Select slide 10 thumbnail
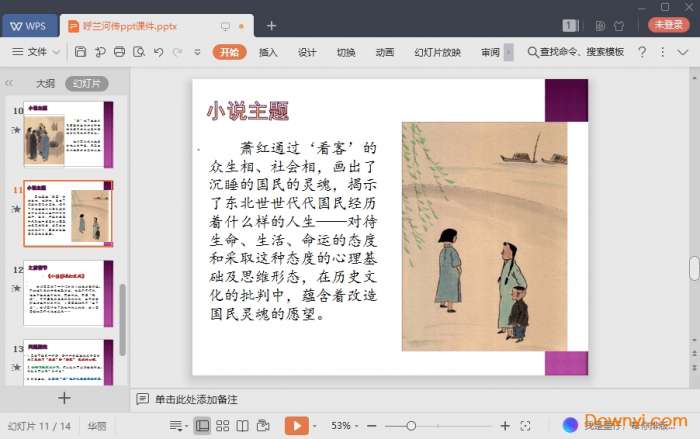Screen dimensions: 700x439 [68, 134]
